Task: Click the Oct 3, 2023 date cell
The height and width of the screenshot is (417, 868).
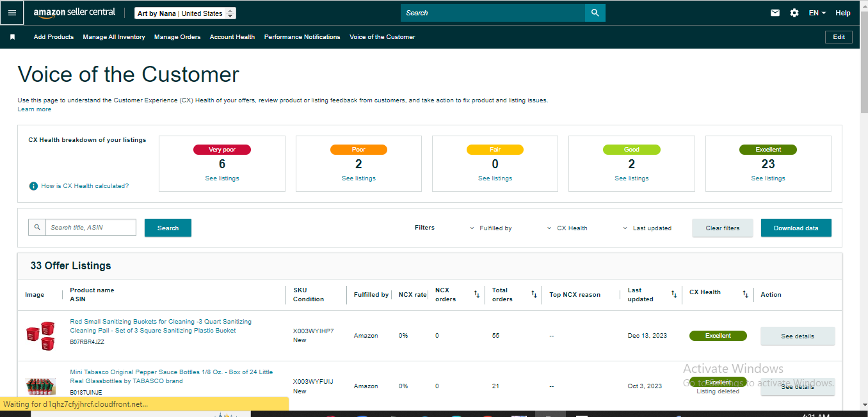Action: (645, 386)
